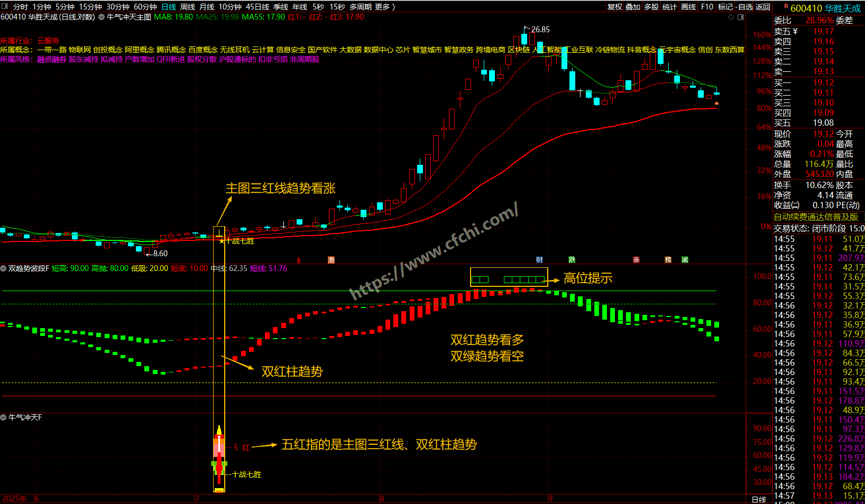
Task: Click the 买一 price 19.12
Action: coord(823,82)
